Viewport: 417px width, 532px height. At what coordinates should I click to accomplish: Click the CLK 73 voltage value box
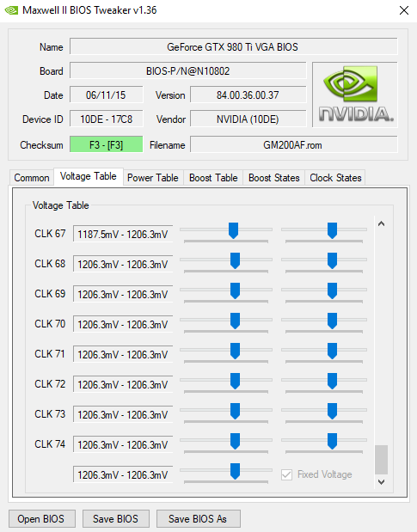123,414
